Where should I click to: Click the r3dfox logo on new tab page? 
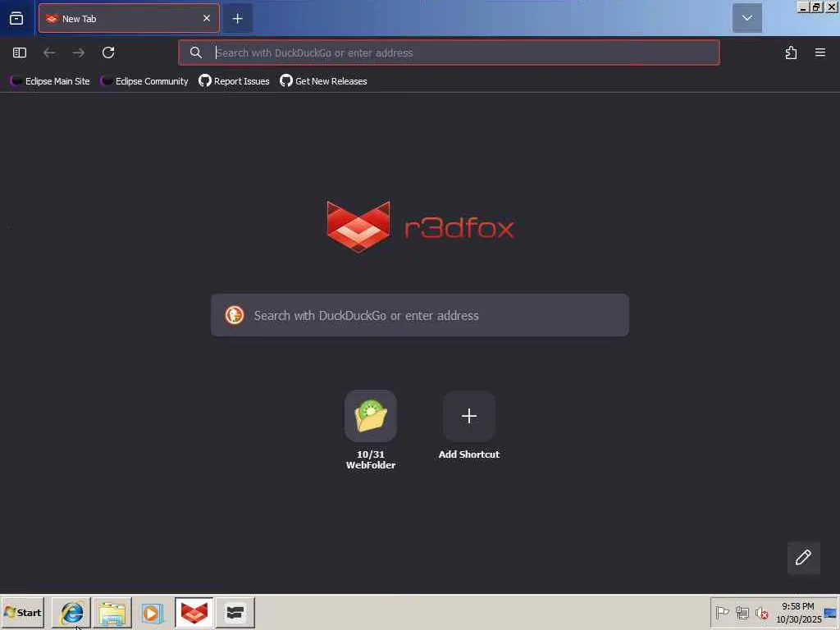pyautogui.click(x=421, y=227)
